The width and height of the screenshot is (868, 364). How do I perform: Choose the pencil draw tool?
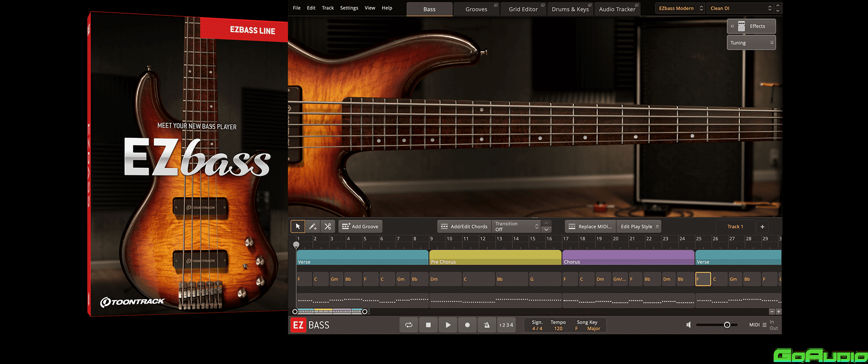[x=313, y=226]
